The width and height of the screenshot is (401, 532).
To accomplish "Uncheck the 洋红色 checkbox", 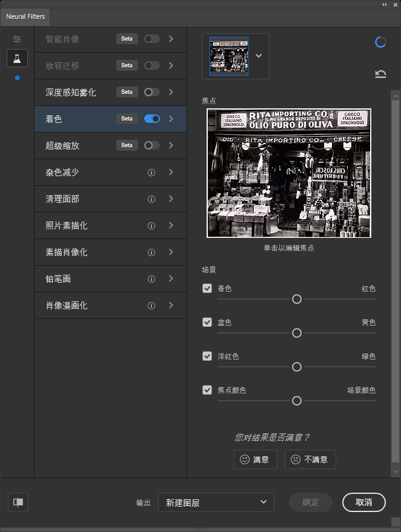I will tap(207, 356).
